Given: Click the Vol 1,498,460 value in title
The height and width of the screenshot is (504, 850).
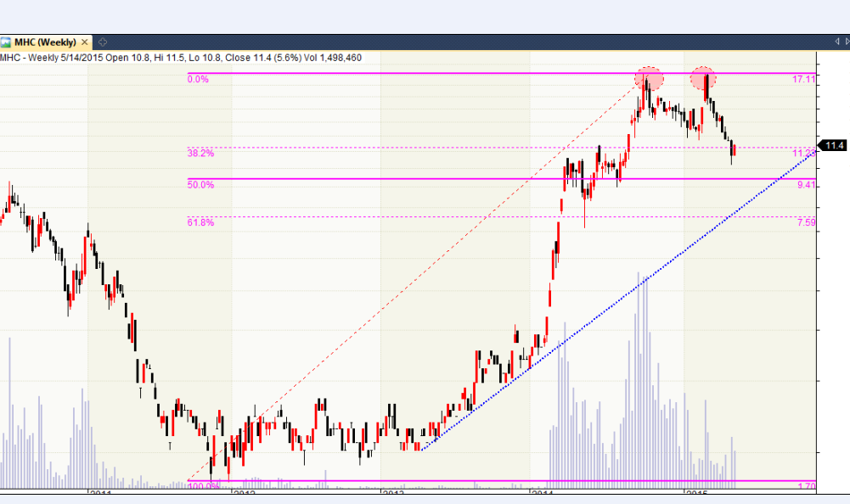Looking at the screenshot, I should click(333, 58).
